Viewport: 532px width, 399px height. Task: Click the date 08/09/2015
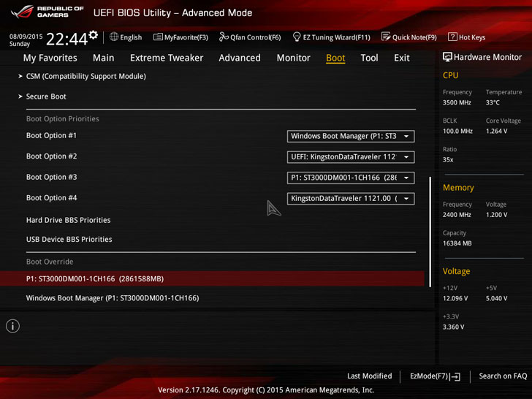click(26, 37)
